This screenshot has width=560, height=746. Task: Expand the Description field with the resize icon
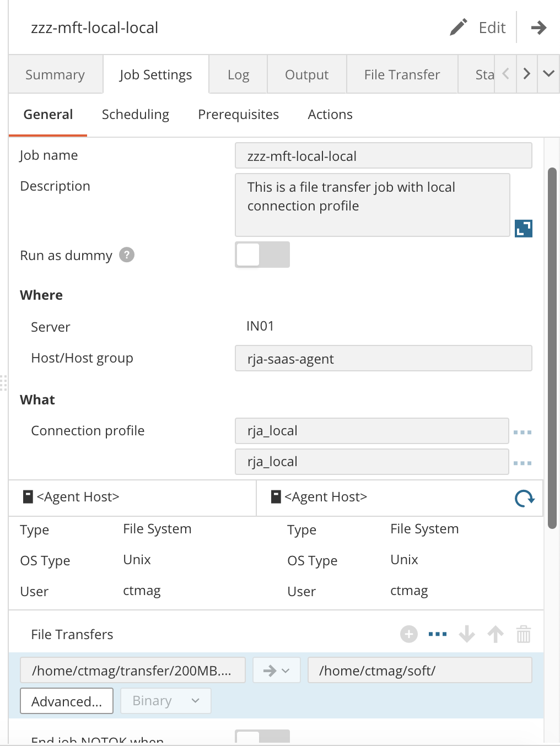click(523, 228)
